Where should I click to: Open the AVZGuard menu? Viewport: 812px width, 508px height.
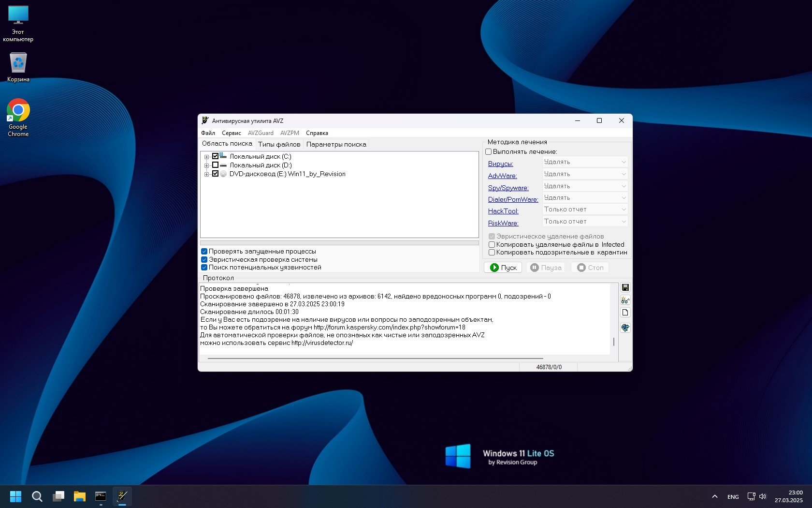[x=261, y=133]
